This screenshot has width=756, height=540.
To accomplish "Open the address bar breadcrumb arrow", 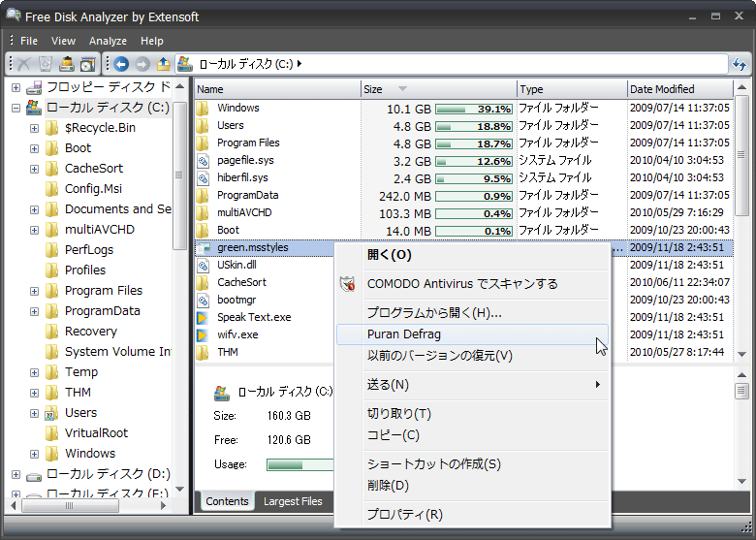I will click(299, 64).
